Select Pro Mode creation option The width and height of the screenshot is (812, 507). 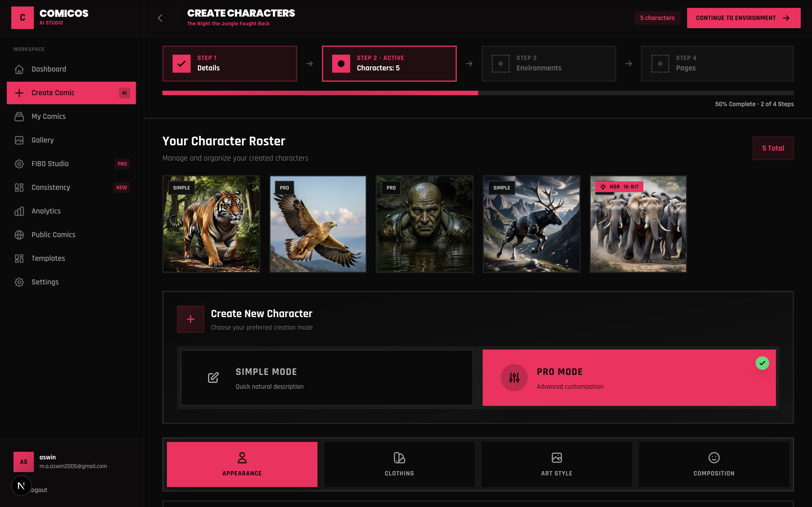coord(629,378)
